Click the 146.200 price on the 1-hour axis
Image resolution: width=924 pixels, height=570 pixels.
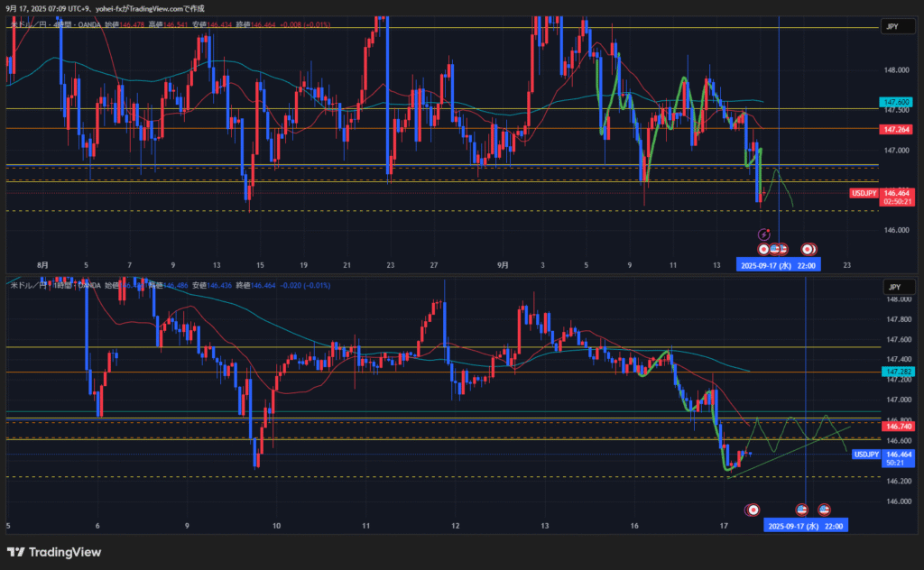click(x=899, y=481)
